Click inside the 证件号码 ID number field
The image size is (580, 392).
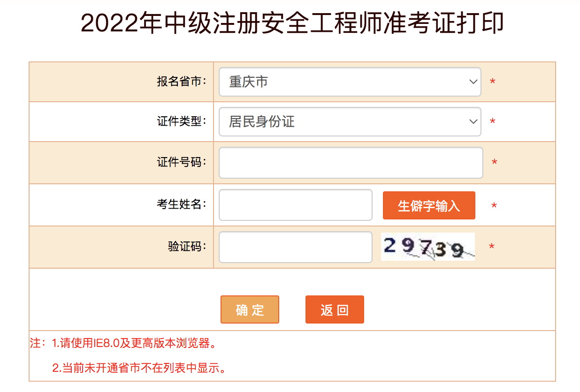(x=350, y=162)
